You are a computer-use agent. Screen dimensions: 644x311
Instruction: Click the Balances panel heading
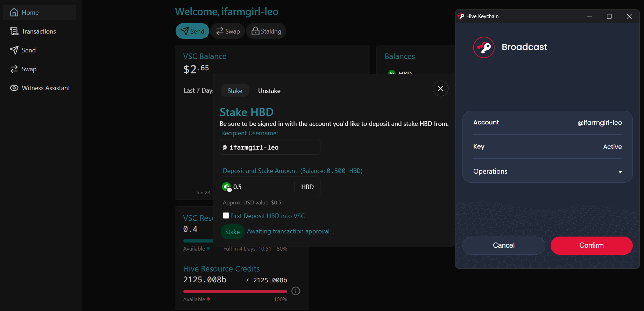coord(400,56)
